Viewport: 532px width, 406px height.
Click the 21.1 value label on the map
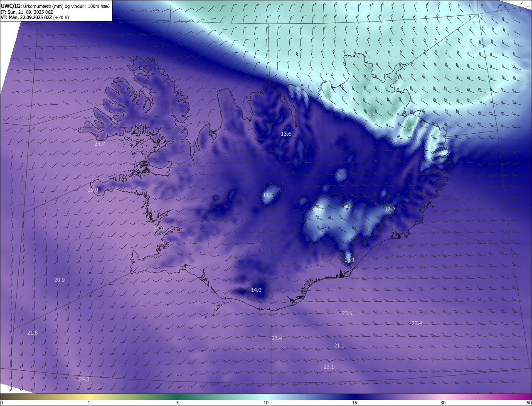(x=339, y=345)
